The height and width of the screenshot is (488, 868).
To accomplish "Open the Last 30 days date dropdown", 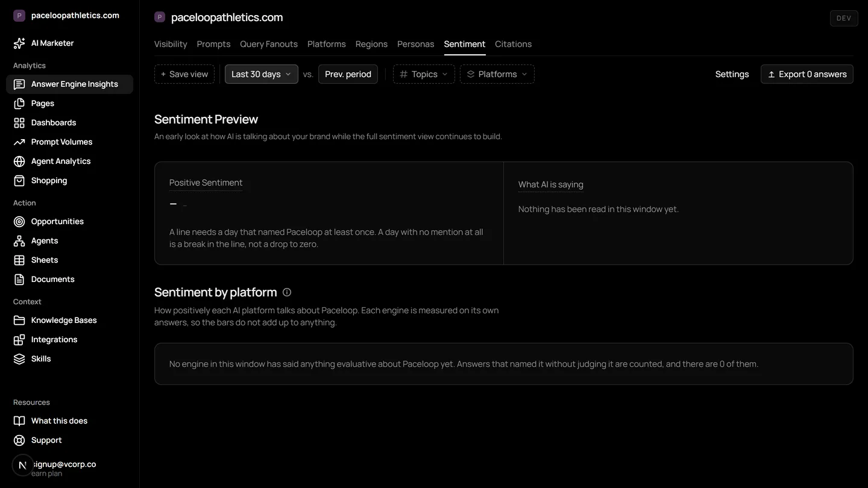I will pos(262,74).
